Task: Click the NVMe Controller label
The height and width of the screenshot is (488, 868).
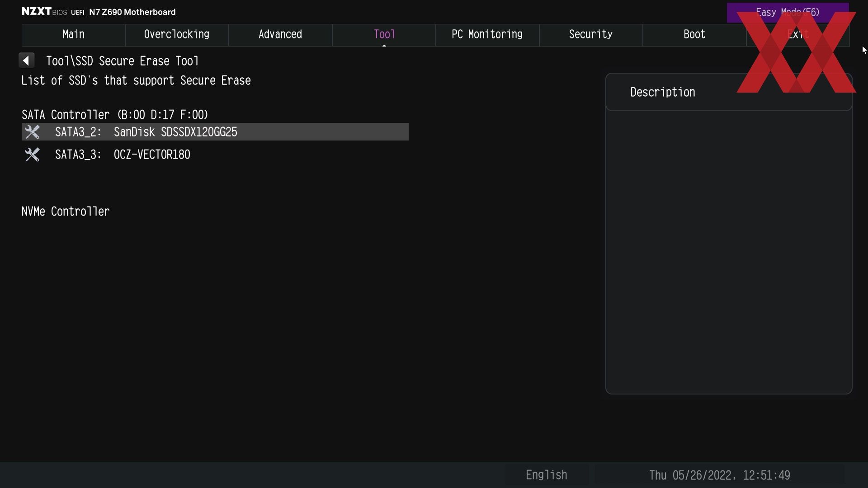Action: [66, 211]
